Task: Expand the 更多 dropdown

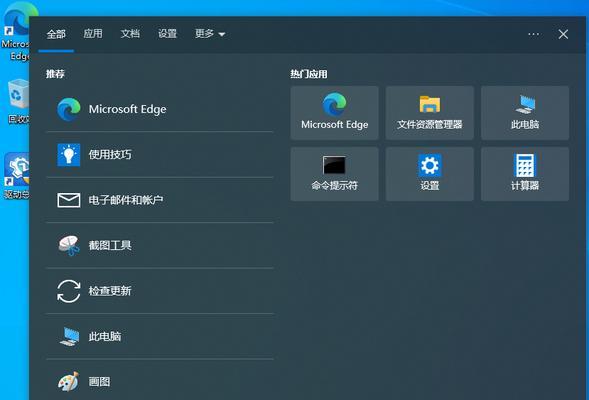Action: coord(210,34)
